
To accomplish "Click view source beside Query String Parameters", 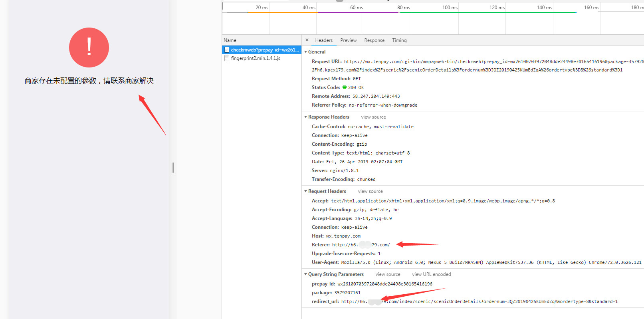I will (387, 274).
